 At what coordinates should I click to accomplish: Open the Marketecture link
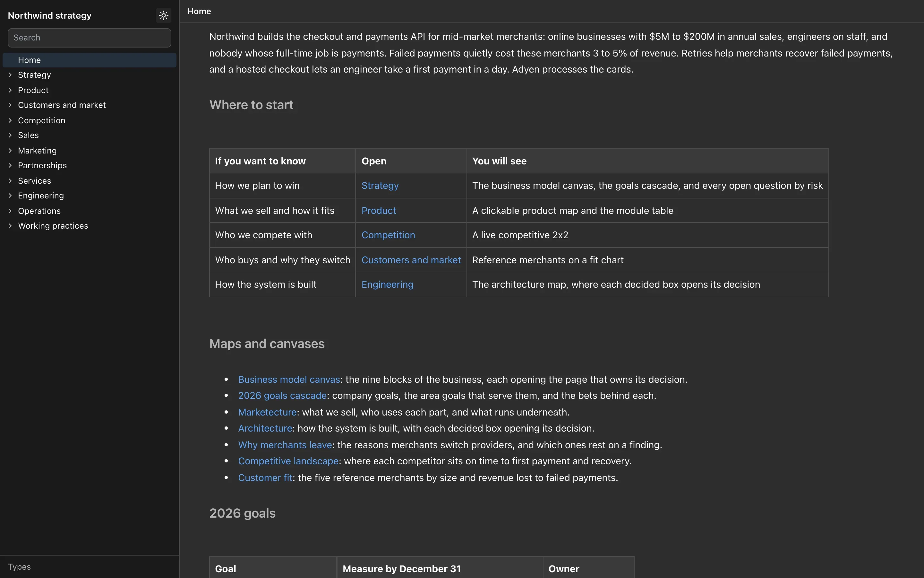(x=267, y=413)
